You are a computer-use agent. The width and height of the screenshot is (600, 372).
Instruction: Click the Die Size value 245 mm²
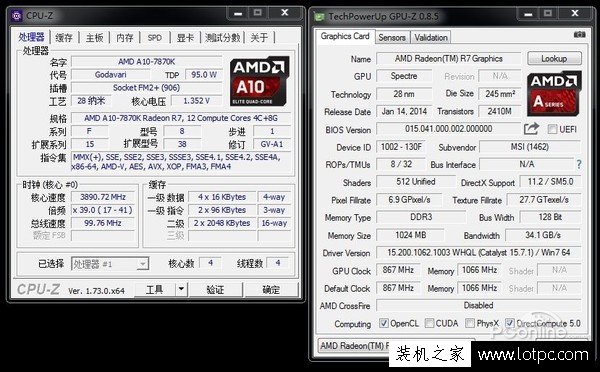[500, 93]
